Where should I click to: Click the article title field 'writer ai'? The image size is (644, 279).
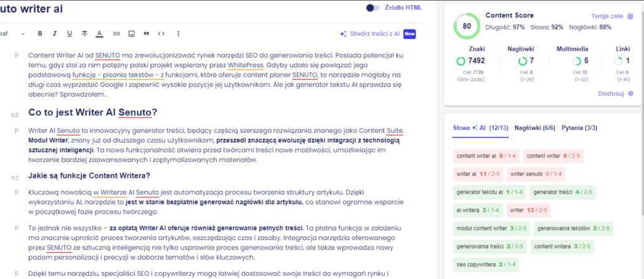click(x=31, y=8)
